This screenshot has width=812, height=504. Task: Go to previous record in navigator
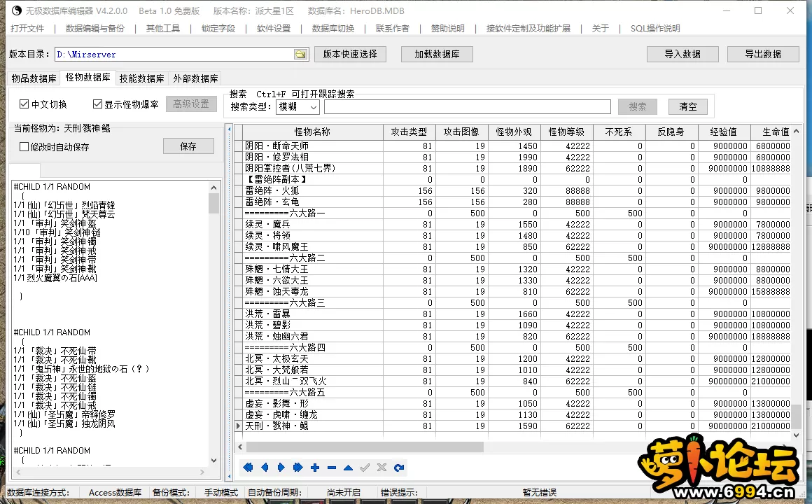point(265,467)
